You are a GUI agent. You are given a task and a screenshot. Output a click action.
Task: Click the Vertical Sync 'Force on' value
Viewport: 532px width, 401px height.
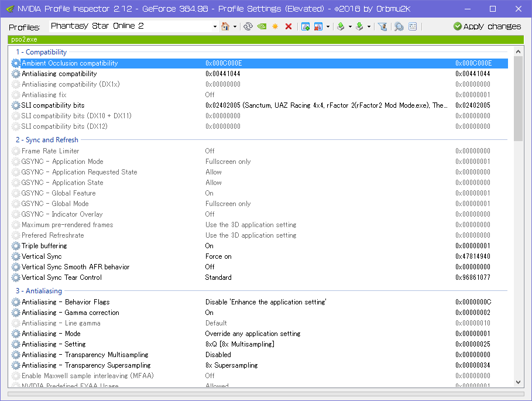coord(218,256)
